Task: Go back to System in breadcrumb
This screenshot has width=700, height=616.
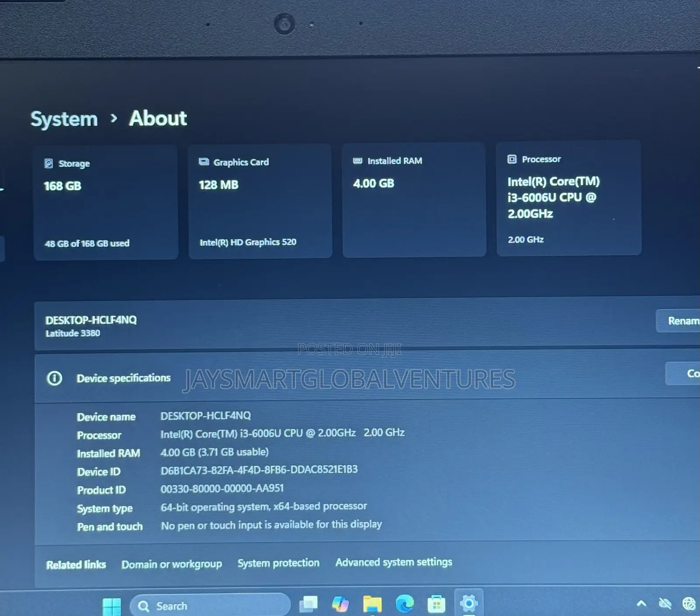Action: (x=64, y=119)
